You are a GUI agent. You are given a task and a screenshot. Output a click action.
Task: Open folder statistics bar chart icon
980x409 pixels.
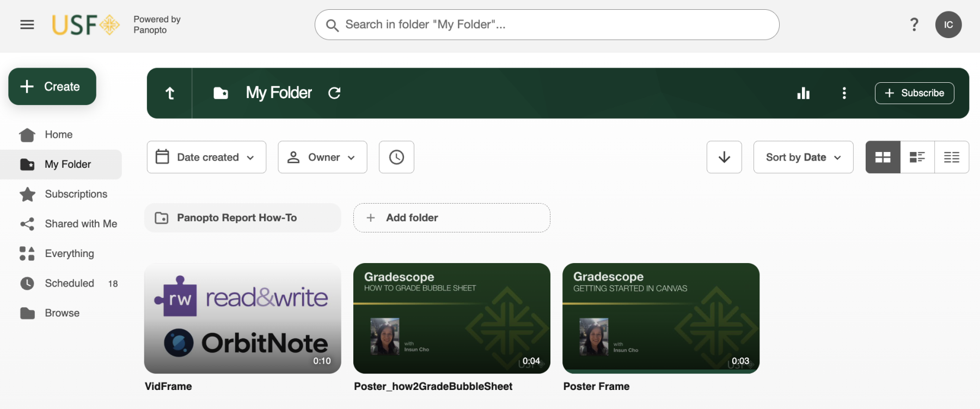coord(804,93)
